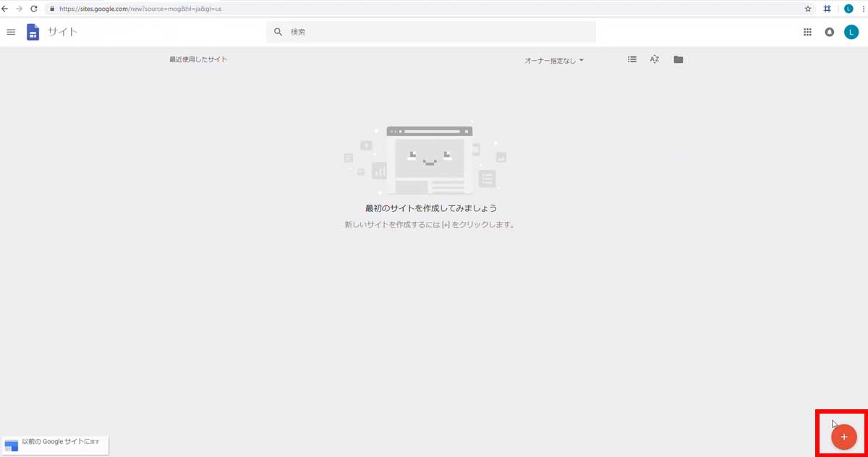Reload the page in the browser

pos(33,9)
